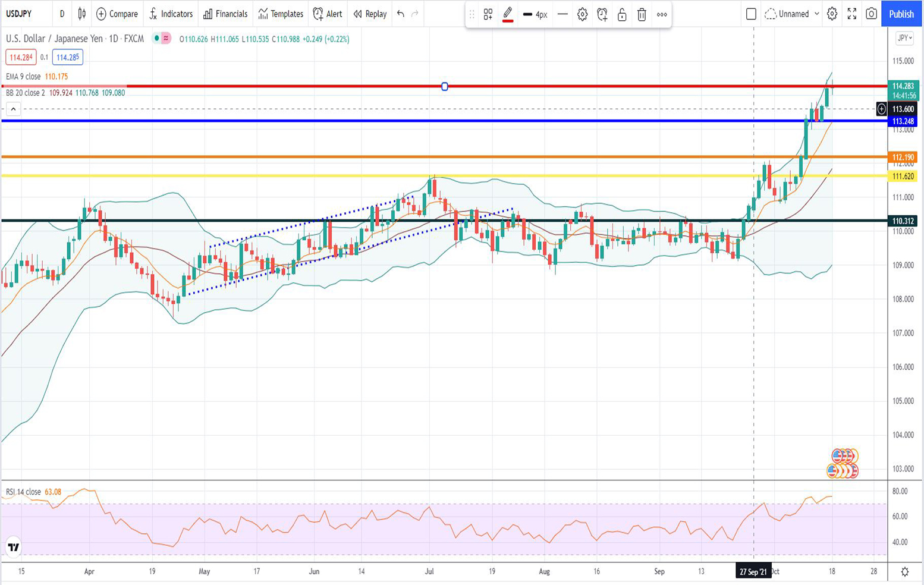The height and width of the screenshot is (585, 924).
Task: Change line color via red pencil swatch
Action: coord(508,14)
